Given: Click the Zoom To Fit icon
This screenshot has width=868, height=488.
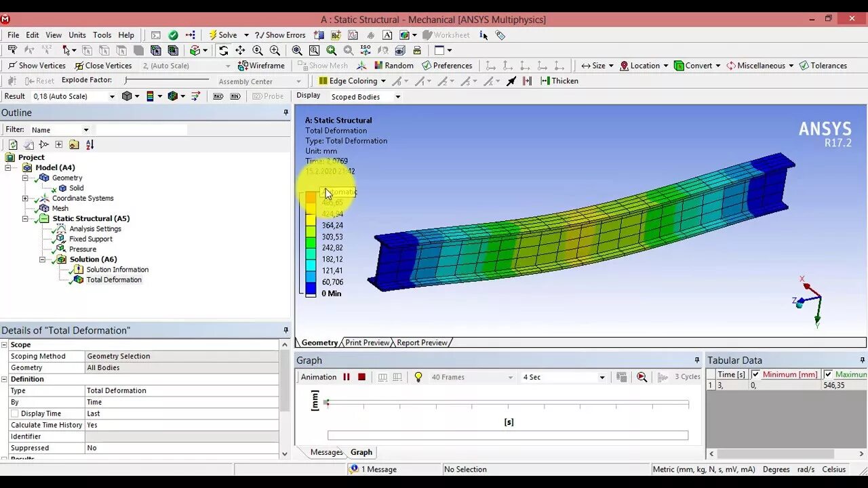Looking at the screenshot, I should coord(297,50).
